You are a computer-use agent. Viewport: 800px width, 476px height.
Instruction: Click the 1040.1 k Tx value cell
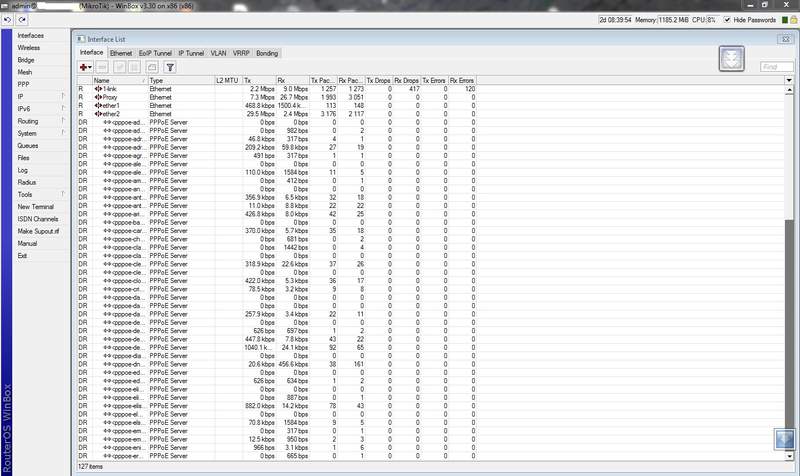259,347
